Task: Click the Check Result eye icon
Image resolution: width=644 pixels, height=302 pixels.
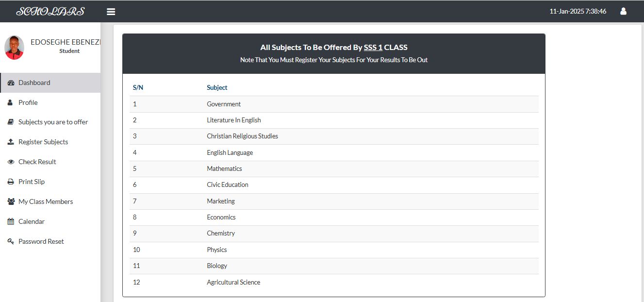Action: 11,162
